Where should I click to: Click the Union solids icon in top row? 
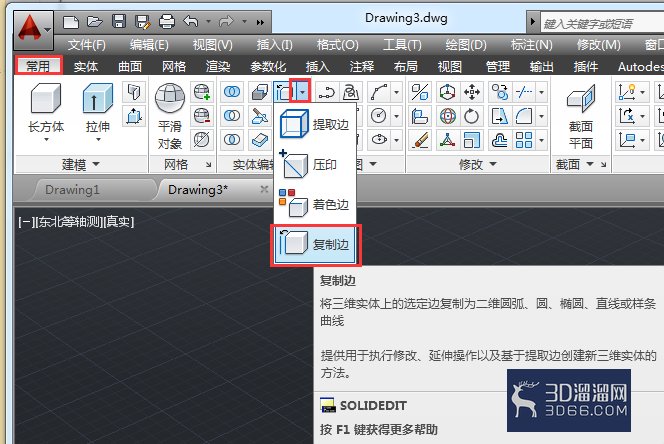pyautogui.click(x=232, y=92)
